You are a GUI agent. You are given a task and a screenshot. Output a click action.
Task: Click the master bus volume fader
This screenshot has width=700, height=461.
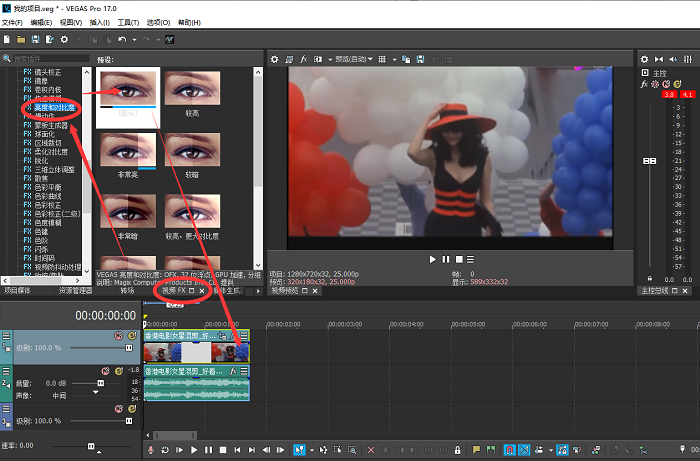click(649, 161)
